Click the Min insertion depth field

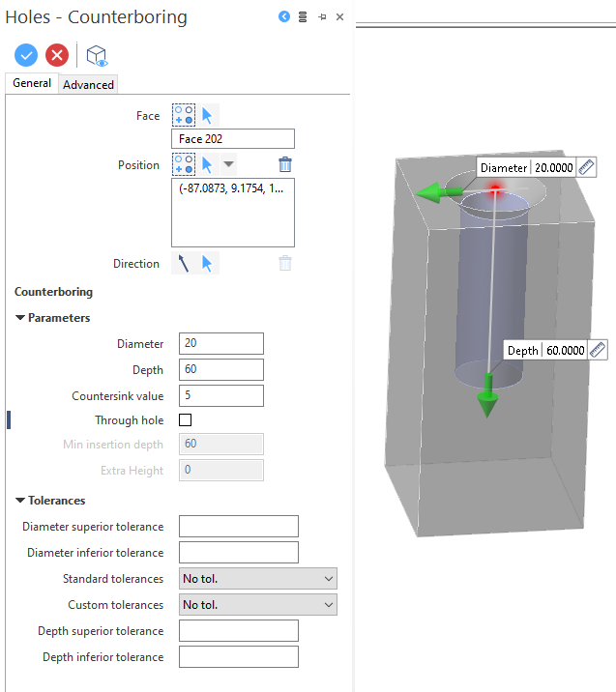221,444
